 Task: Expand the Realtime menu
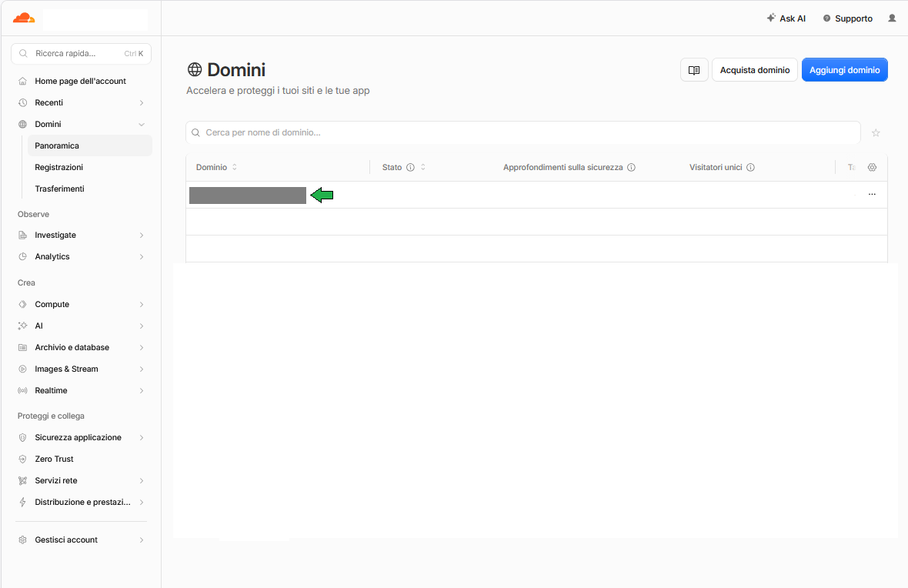click(x=142, y=390)
